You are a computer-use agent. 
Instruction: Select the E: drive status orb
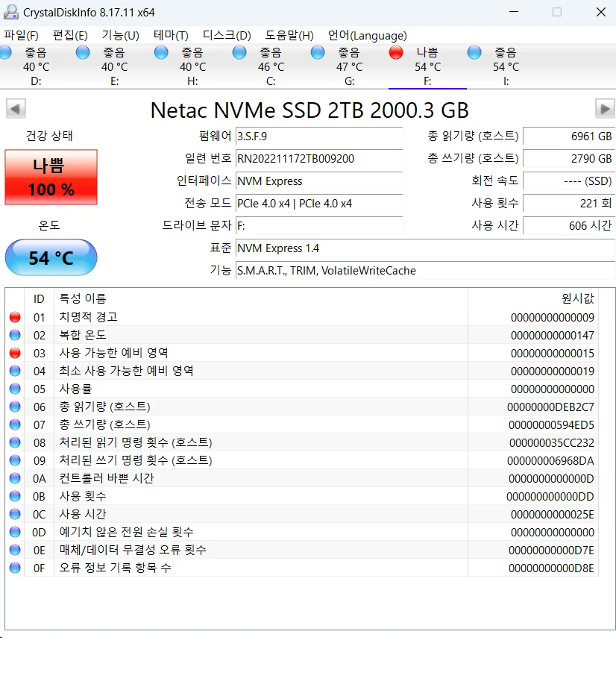[x=83, y=52]
